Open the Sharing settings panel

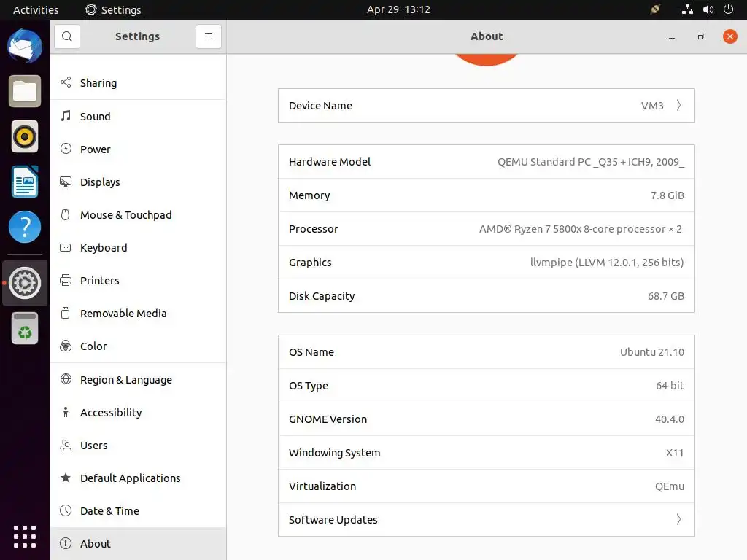tap(138, 83)
